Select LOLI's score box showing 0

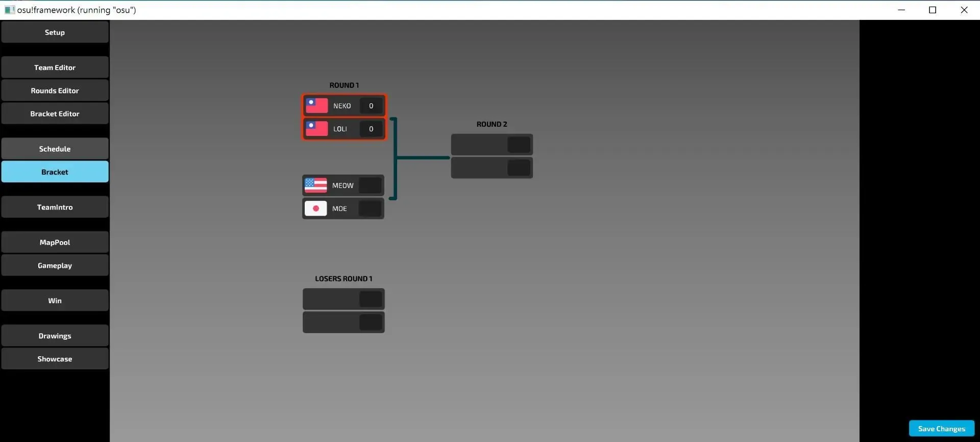tap(371, 129)
